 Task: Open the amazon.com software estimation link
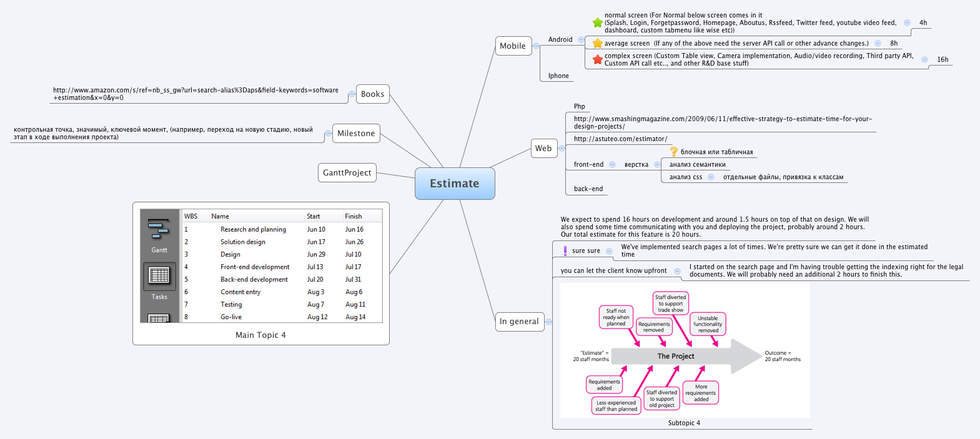point(196,94)
